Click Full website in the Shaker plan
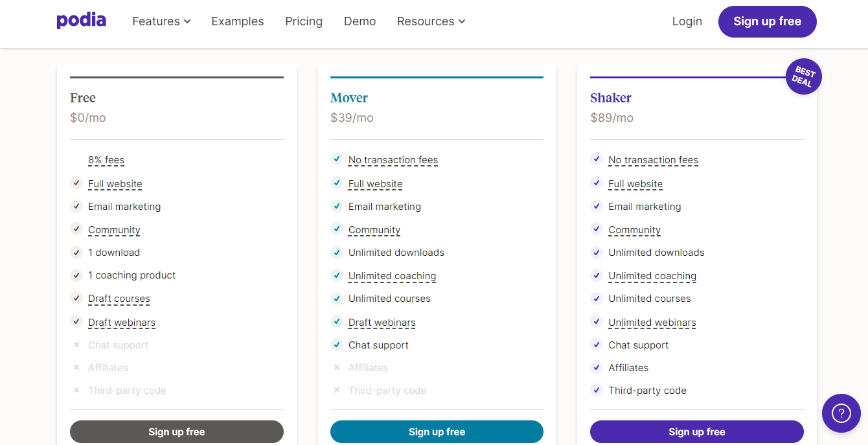 click(x=635, y=184)
